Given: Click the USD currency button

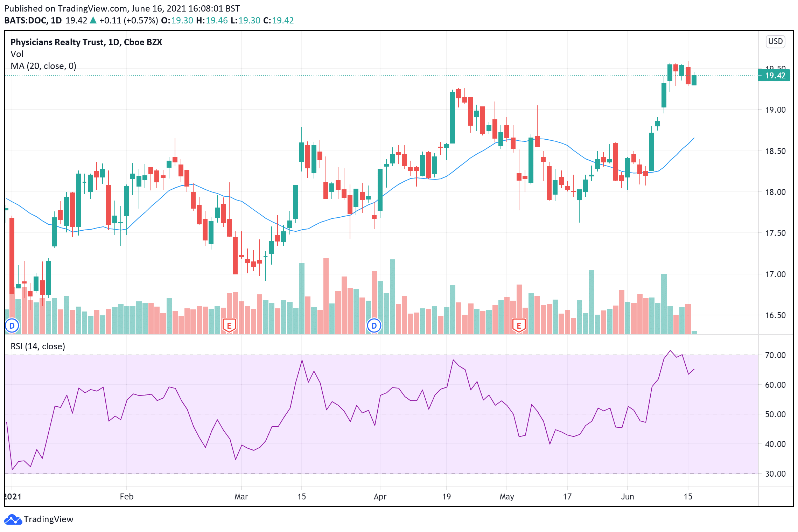Looking at the screenshot, I should click(775, 41).
